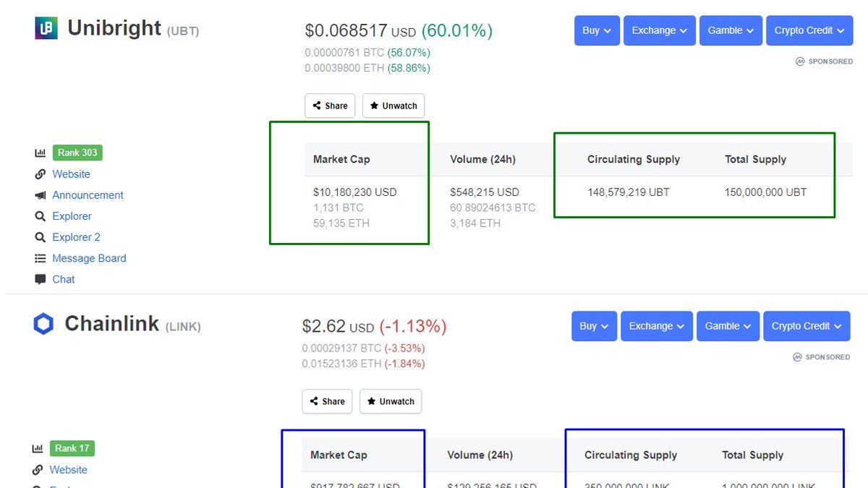Click the sponsored logo icon in Unibright section
868x488 pixels.
800,61
